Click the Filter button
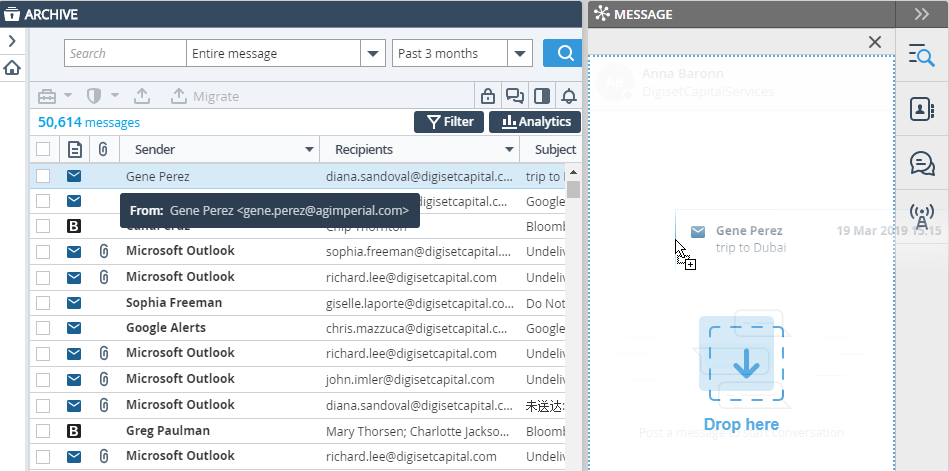 [450, 122]
